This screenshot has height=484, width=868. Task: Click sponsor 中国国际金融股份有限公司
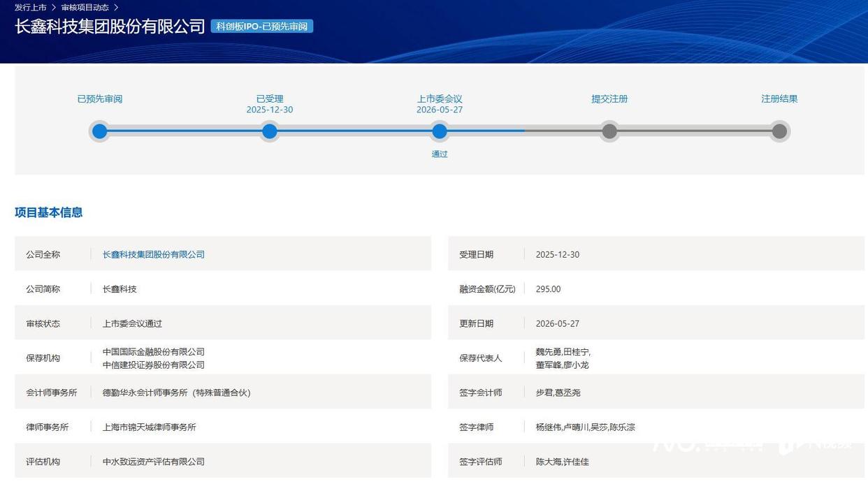(154, 352)
